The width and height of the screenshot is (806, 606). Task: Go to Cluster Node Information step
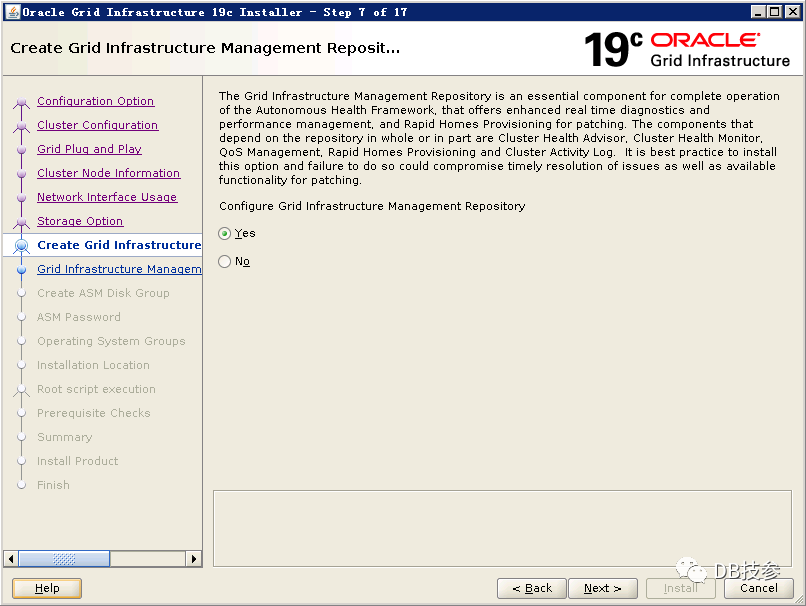(x=108, y=173)
